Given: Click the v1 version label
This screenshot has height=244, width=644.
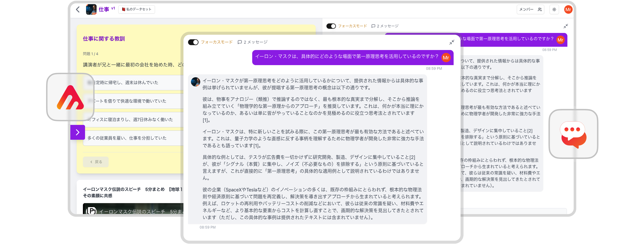Looking at the screenshot, I should tap(113, 8).
